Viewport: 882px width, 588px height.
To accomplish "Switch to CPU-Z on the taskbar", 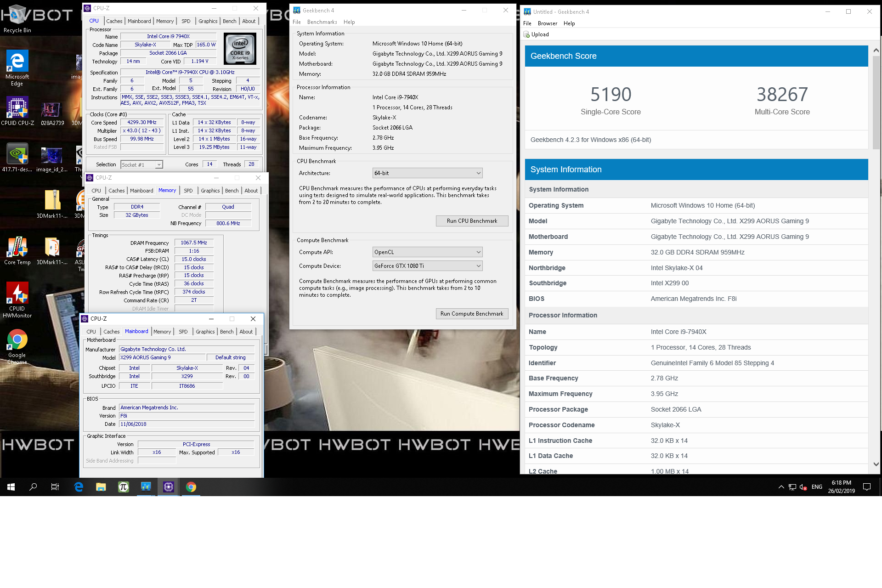I will pyautogui.click(x=169, y=487).
